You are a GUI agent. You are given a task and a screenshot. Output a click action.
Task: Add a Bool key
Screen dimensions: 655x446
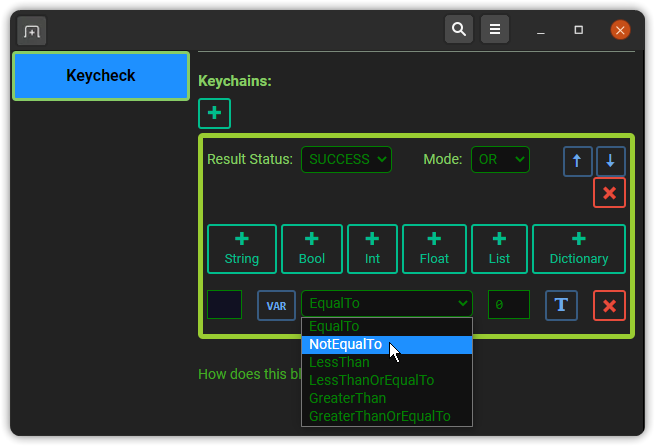(312, 249)
